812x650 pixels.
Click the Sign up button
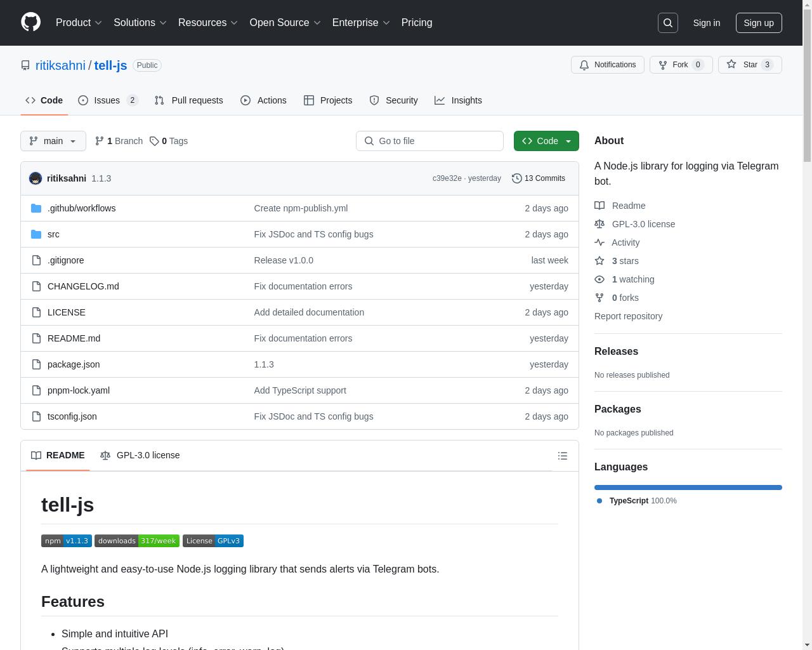click(759, 23)
